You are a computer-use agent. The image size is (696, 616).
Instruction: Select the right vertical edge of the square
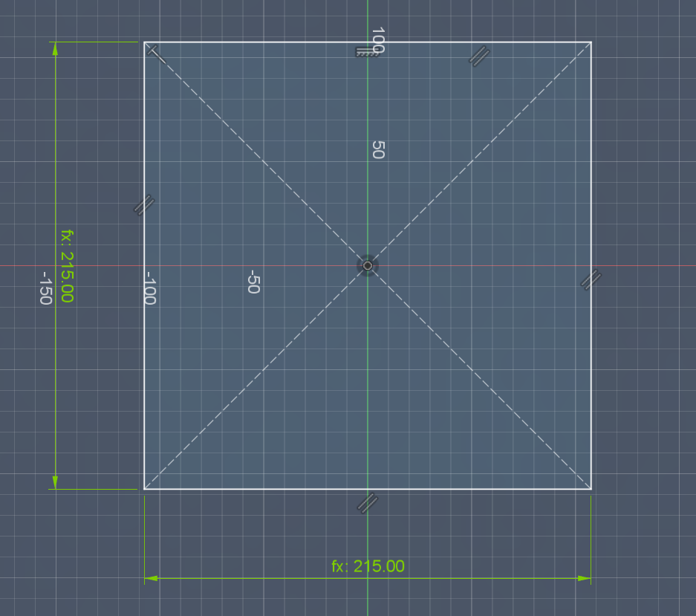click(592, 372)
